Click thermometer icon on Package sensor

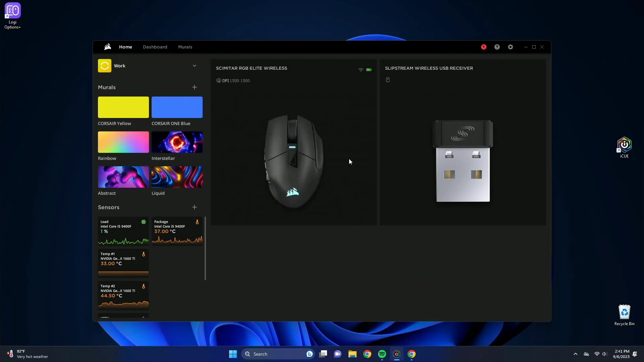pyautogui.click(x=197, y=222)
